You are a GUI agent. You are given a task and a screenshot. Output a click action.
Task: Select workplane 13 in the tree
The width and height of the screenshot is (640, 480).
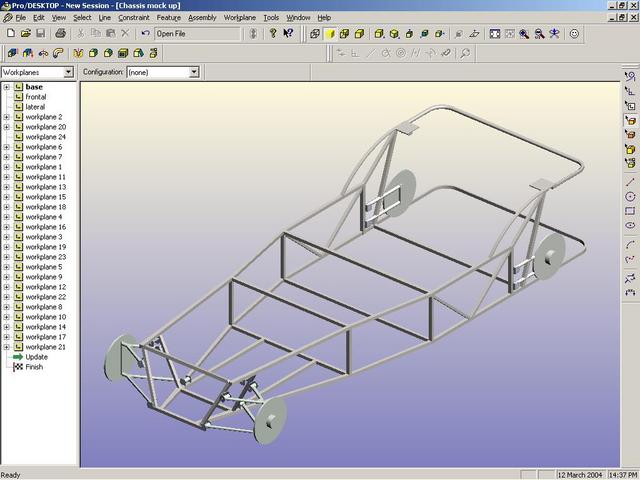click(45, 187)
